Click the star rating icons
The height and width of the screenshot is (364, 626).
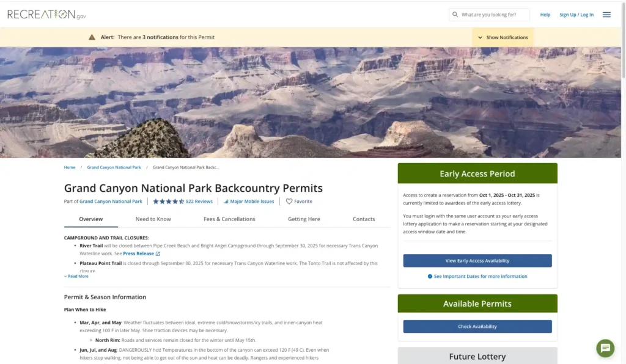(x=169, y=202)
